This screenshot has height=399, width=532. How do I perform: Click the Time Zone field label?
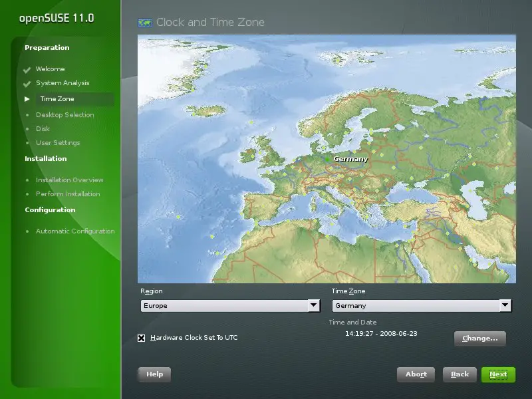click(x=348, y=291)
